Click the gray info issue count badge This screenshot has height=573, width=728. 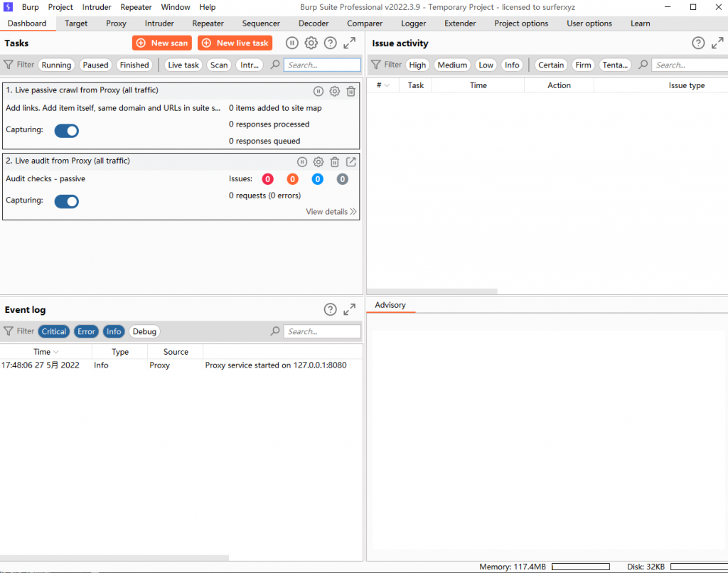click(x=342, y=179)
